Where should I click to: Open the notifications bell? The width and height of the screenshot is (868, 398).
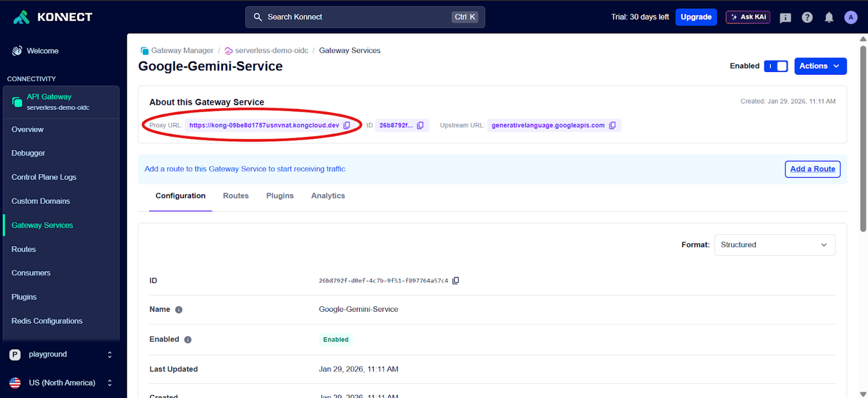click(x=829, y=17)
